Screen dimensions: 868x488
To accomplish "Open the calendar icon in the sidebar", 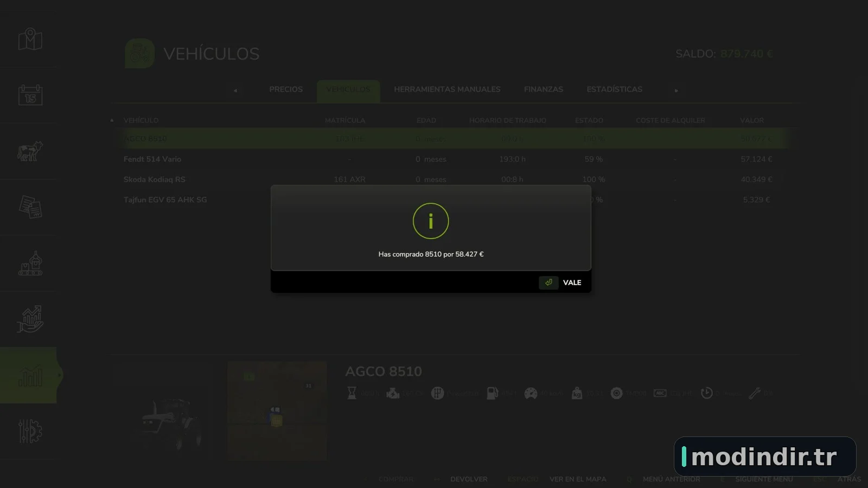I will click(x=30, y=95).
